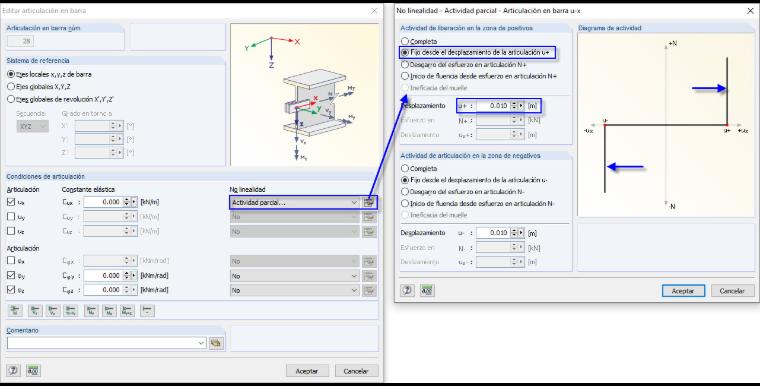
Task: Click Cancelar in Editar articulación dialog
Action: click(x=356, y=371)
